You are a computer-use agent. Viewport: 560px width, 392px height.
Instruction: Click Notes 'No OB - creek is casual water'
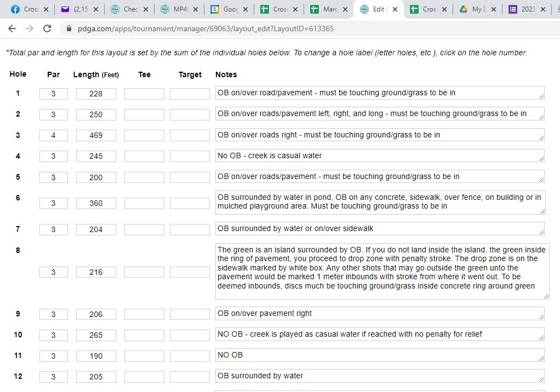click(x=380, y=155)
